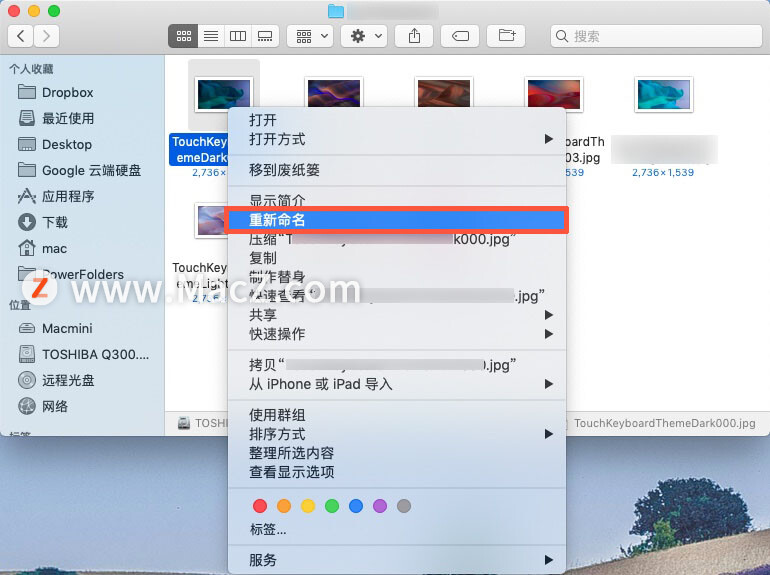Apply the orange tag color
The width and height of the screenshot is (770, 575).
[284, 506]
